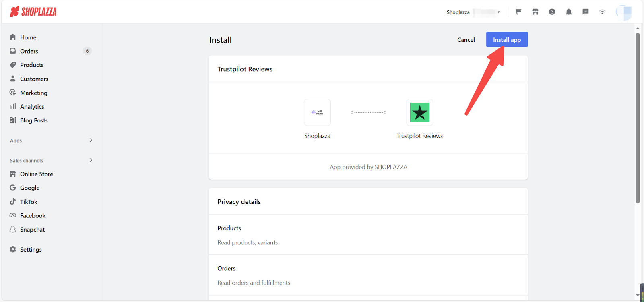Viewport: 644px width, 302px height.
Task: Open the user avatar in top bar
Action: 623,12
